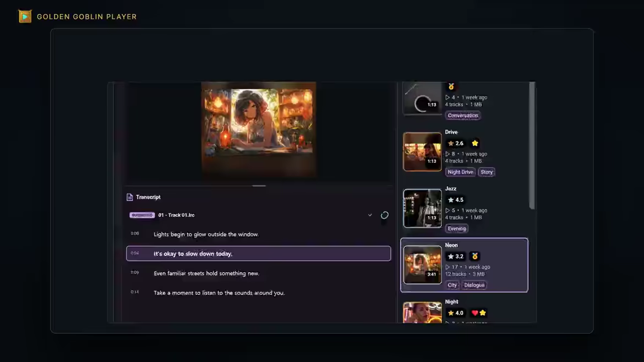Viewport: 644px width, 362px height.
Task: Click the Dialogue tag under Neon
Action: [474, 285]
